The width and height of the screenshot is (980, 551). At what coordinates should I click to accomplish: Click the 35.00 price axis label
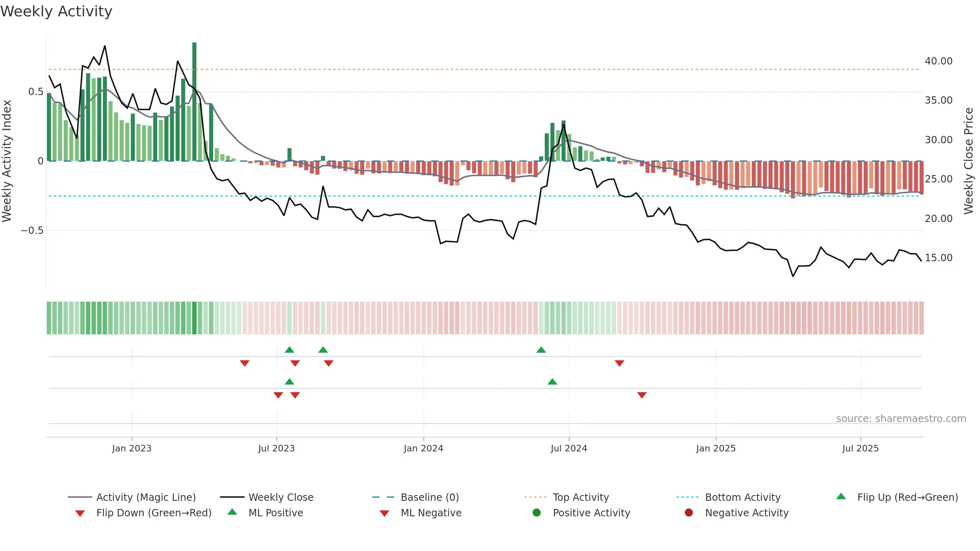pyautogui.click(x=939, y=100)
